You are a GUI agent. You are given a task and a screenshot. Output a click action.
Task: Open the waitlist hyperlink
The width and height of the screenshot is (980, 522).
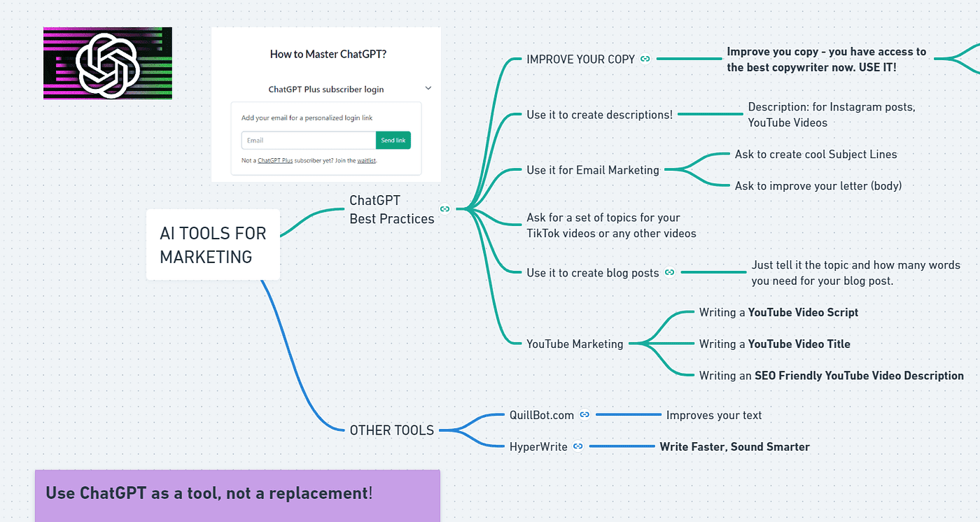(366, 160)
